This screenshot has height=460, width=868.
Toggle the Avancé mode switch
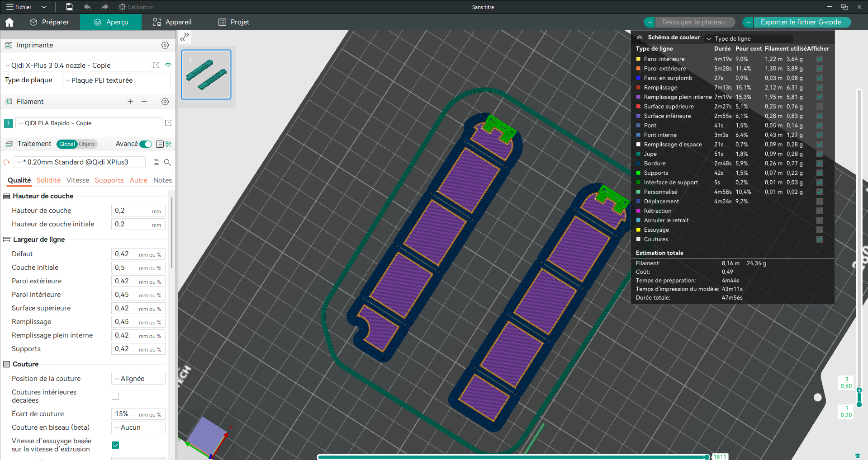[146, 144]
